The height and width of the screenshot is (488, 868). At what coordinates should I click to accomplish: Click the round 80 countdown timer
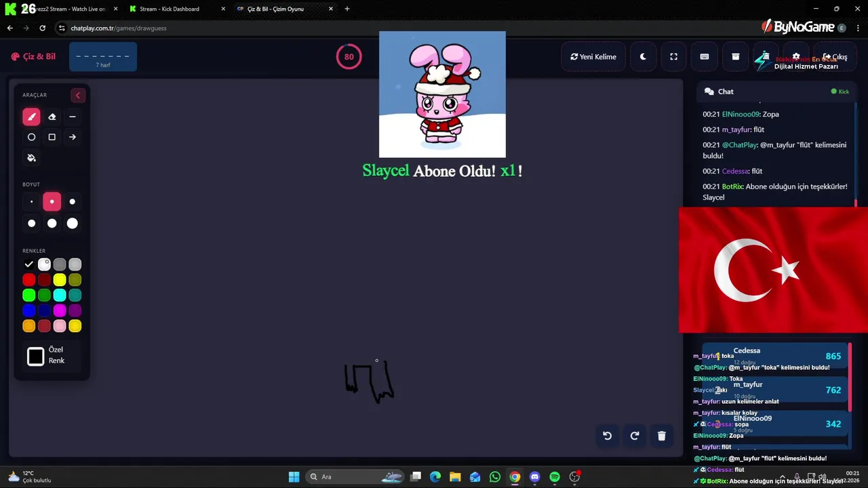349,57
